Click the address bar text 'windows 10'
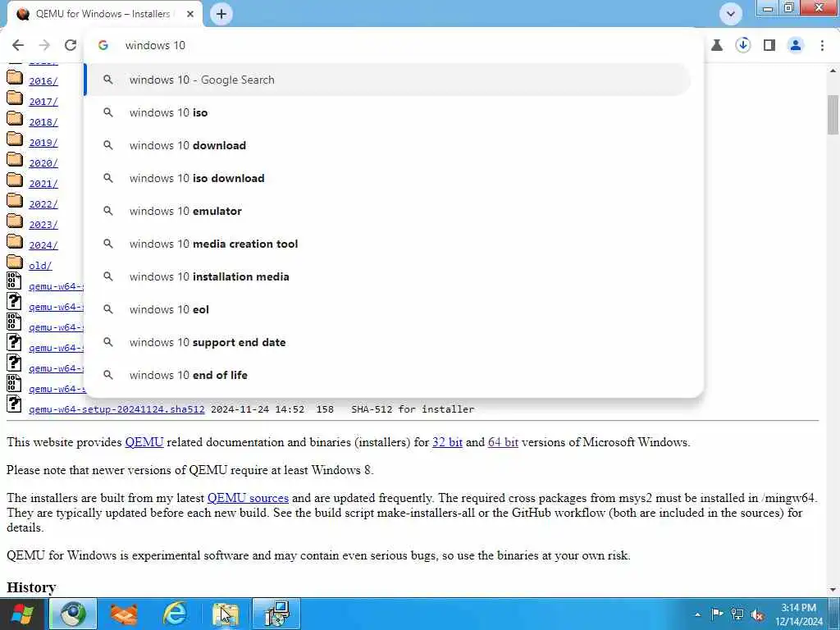The image size is (840, 630). [x=155, y=46]
